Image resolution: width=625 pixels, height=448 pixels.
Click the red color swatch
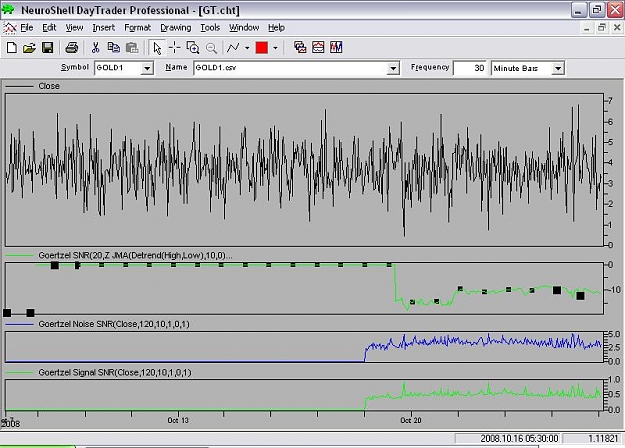(x=262, y=48)
